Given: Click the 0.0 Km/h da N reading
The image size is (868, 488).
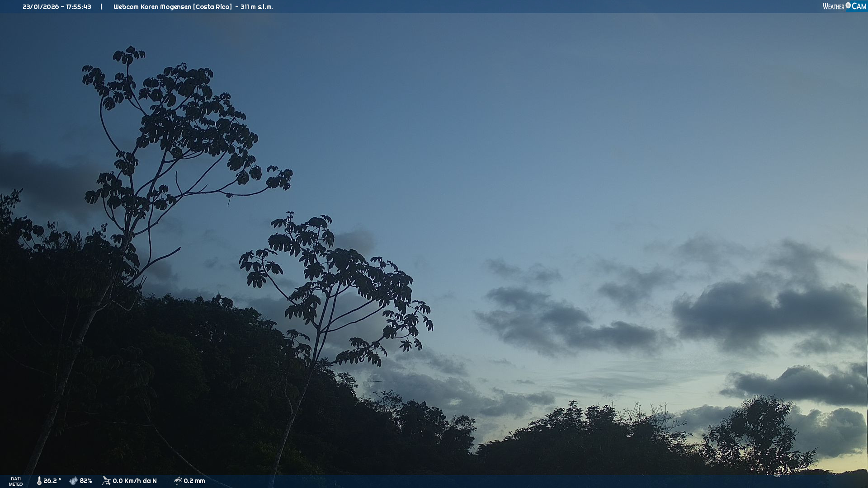Looking at the screenshot, I should [x=135, y=481].
